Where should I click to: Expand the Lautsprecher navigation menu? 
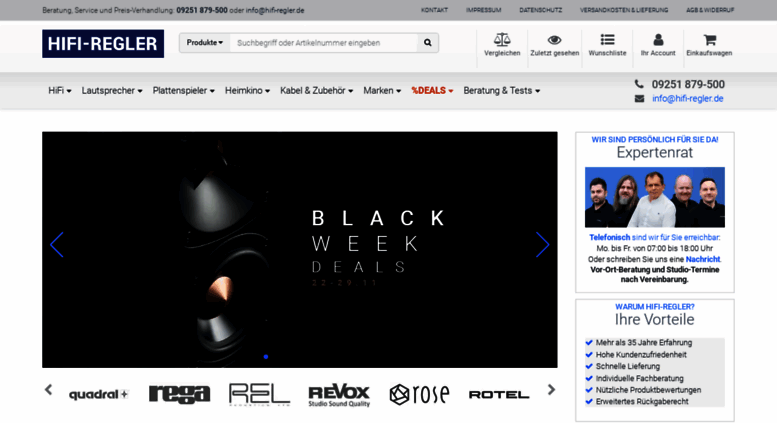tap(112, 91)
